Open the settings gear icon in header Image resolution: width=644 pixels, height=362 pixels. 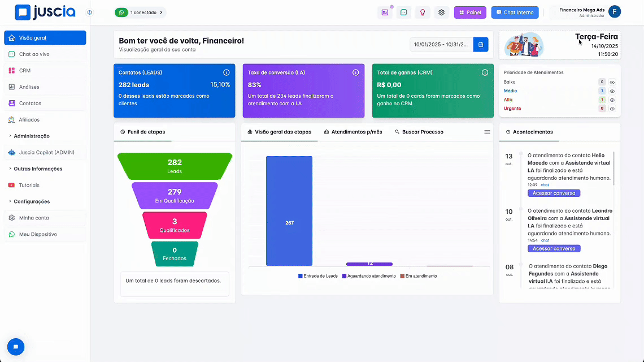point(441,12)
